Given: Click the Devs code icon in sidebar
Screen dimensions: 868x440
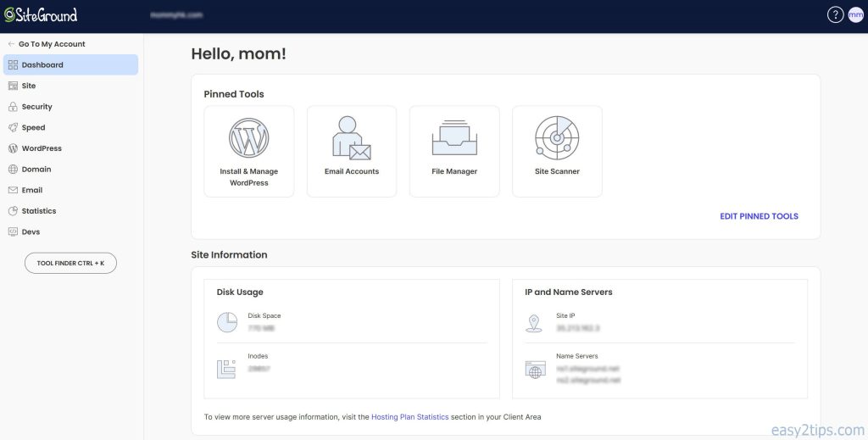Looking at the screenshot, I should point(13,232).
